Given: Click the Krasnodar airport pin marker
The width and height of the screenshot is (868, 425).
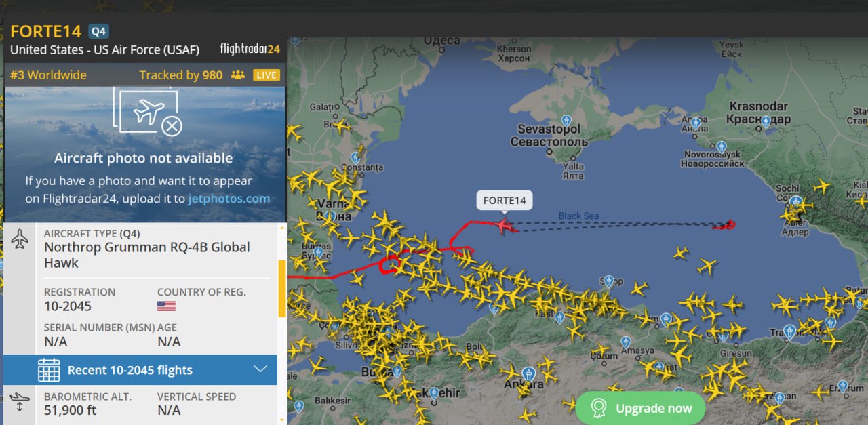Looking at the screenshot, I should tap(766, 121).
